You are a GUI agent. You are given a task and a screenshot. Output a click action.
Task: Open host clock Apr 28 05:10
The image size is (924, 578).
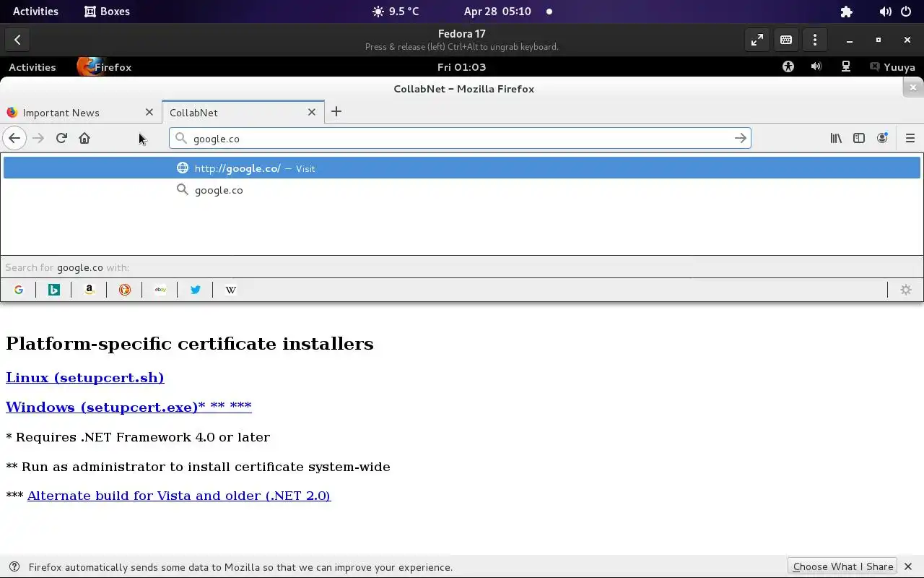[497, 12]
